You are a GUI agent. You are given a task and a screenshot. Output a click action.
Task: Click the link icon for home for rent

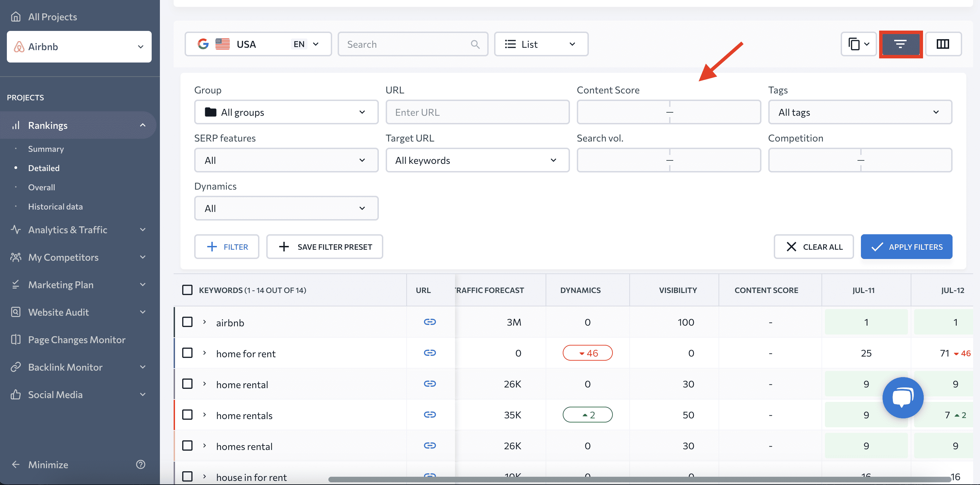pos(430,352)
